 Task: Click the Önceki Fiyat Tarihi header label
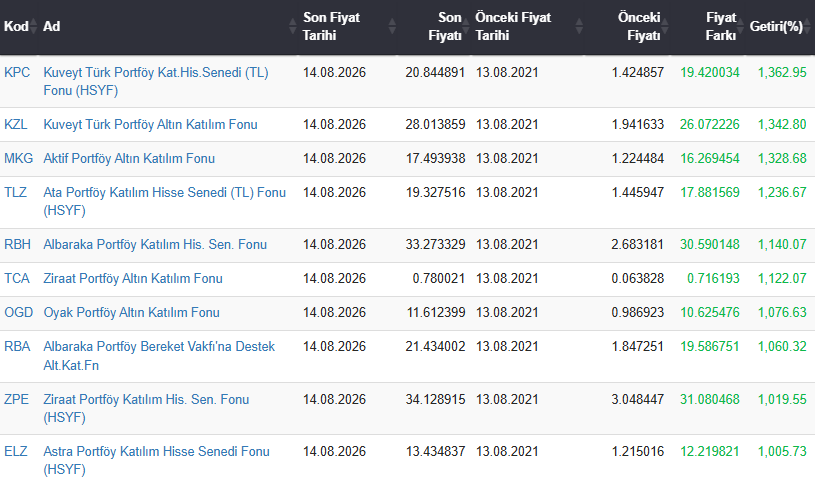coord(512,26)
